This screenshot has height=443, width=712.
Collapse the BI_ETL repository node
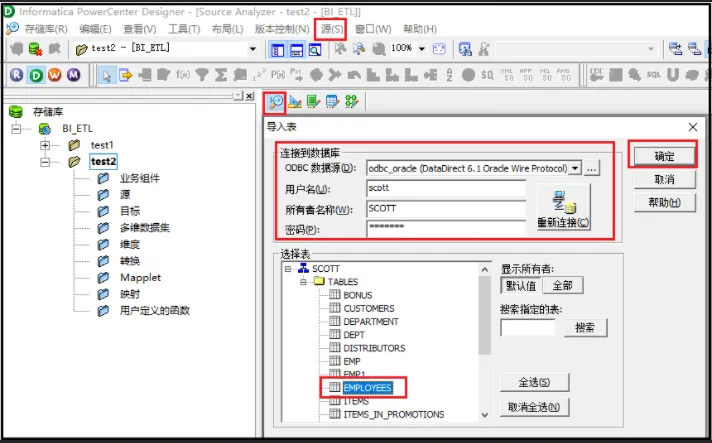[16, 129]
